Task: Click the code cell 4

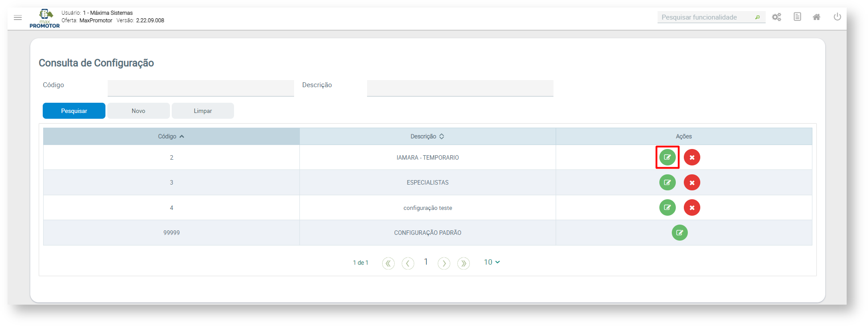Action: pyautogui.click(x=171, y=208)
